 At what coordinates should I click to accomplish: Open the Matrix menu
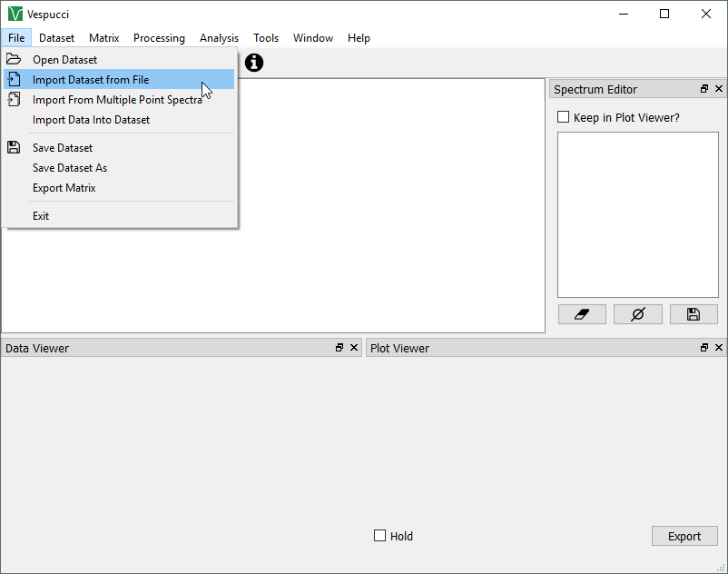pyautogui.click(x=104, y=37)
